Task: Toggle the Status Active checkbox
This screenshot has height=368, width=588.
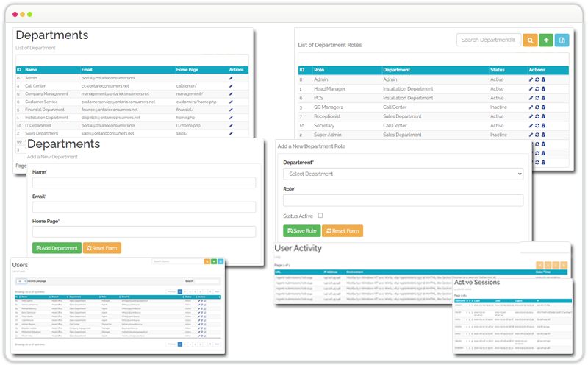Action: click(x=320, y=216)
